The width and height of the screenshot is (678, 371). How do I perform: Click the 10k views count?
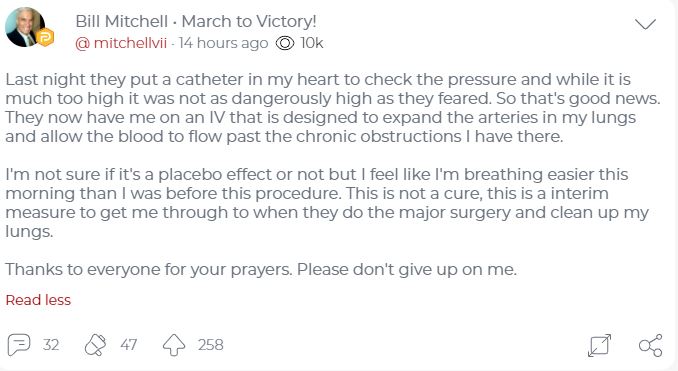[312, 43]
